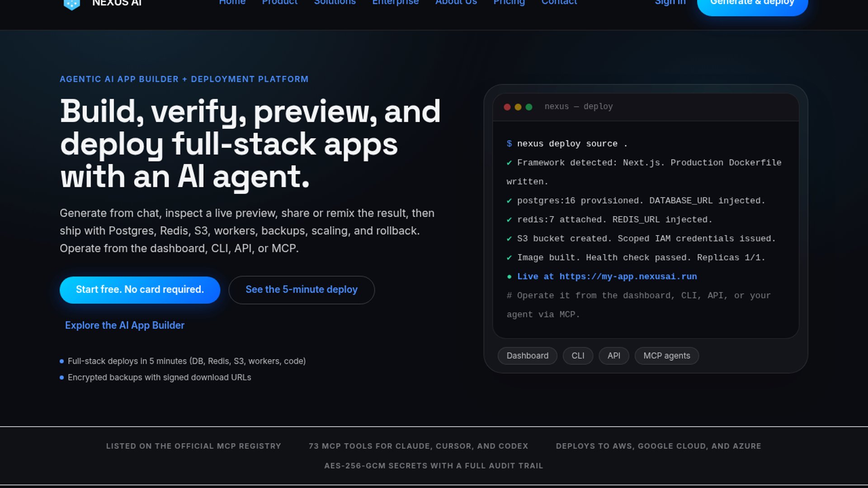This screenshot has width=868, height=488.
Task: Click the Nexus AI cube logo icon
Action: [x=71, y=4]
